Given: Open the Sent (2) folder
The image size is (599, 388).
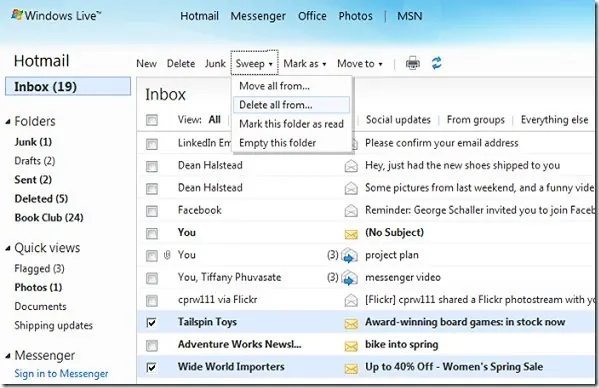Looking at the screenshot, I should tap(33, 179).
